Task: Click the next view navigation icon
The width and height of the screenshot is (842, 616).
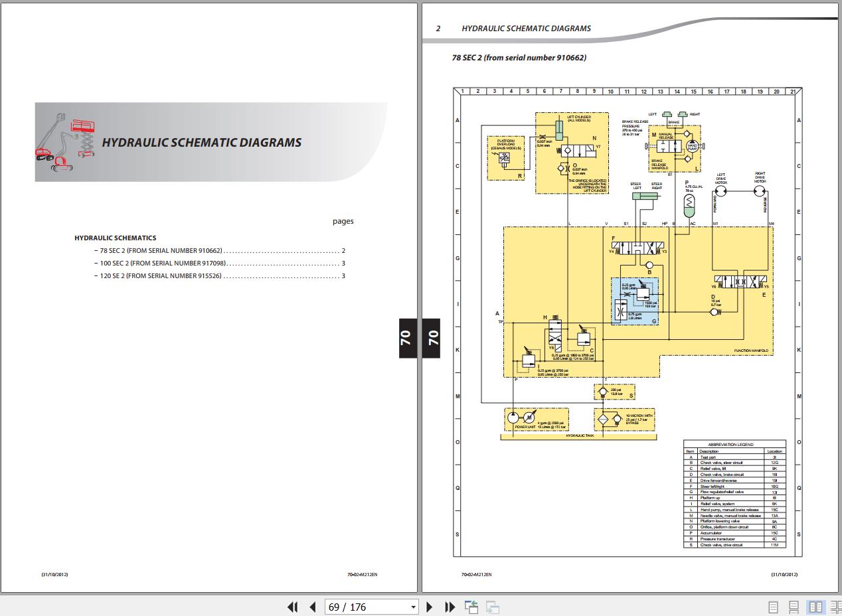Action: coord(493,607)
